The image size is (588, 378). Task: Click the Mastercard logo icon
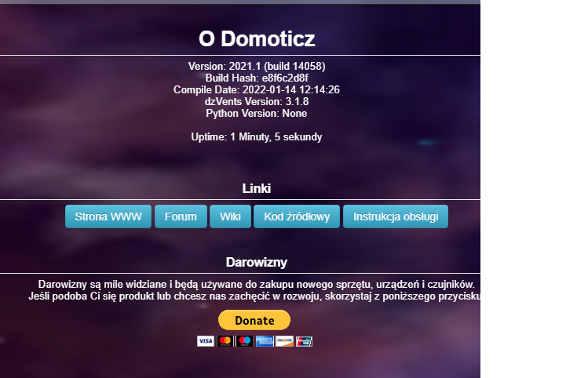click(225, 341)
